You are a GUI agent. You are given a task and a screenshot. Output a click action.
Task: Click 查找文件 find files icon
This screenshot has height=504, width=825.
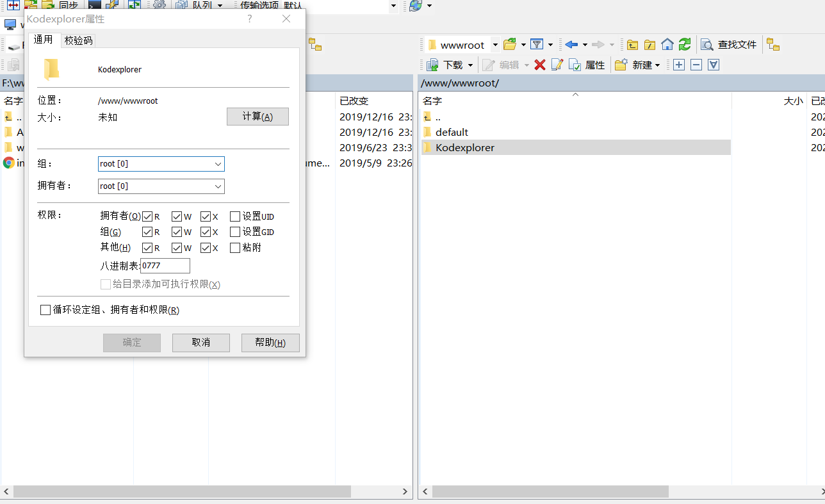[707, 44]
